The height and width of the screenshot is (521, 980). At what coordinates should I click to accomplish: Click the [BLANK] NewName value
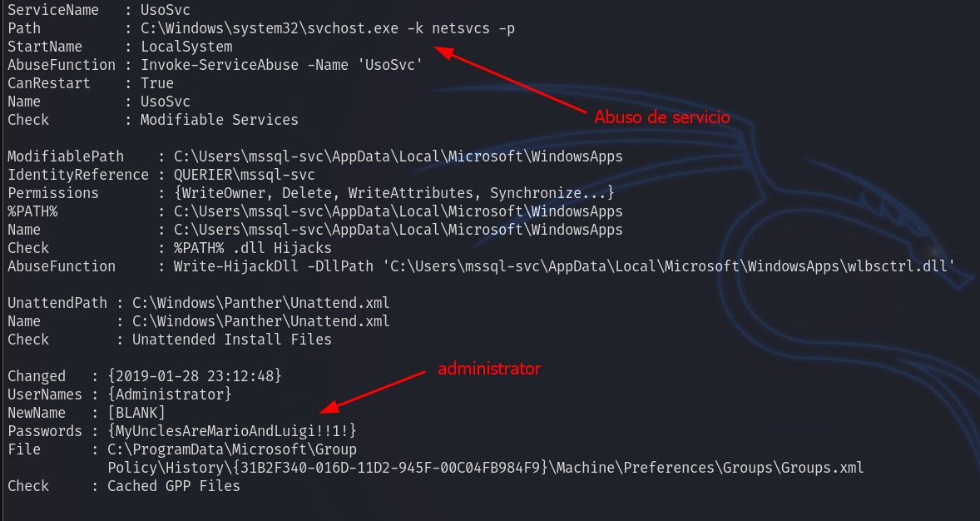pos(136,413)
